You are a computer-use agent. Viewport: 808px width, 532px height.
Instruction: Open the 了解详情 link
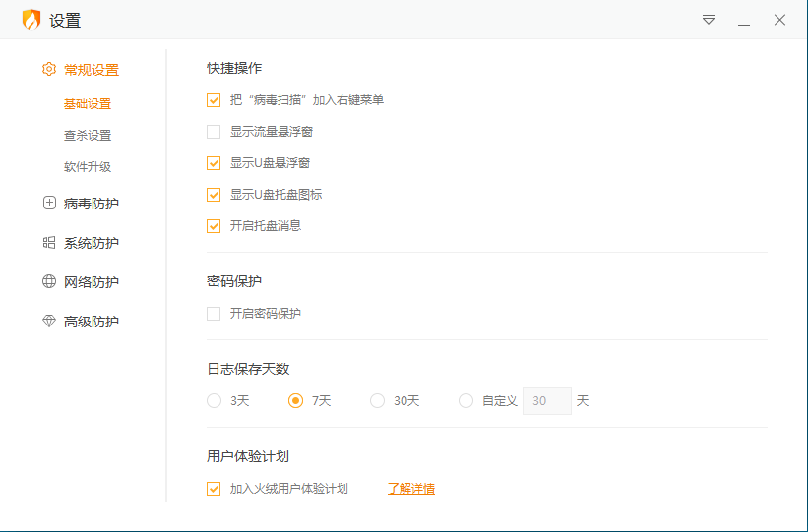411,489
